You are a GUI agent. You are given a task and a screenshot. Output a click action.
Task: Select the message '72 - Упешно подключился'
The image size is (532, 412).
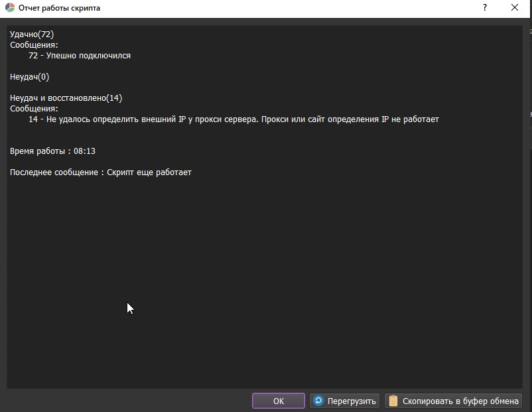(79, 56)
